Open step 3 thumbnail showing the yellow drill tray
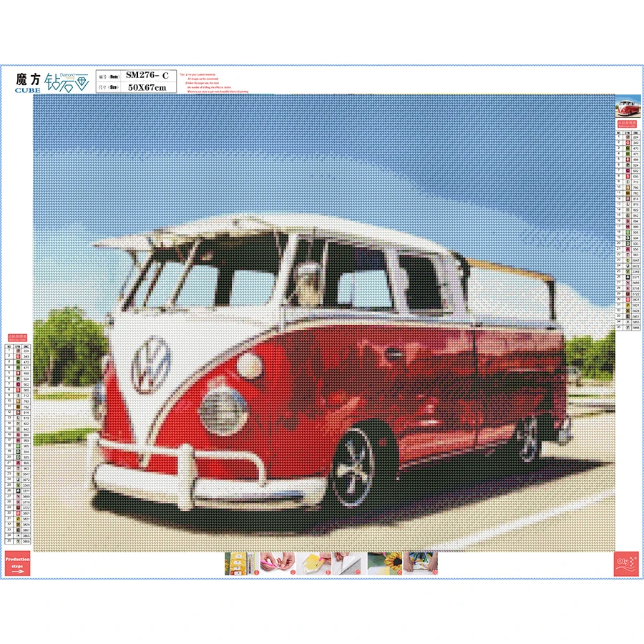 tap(313, 563)
